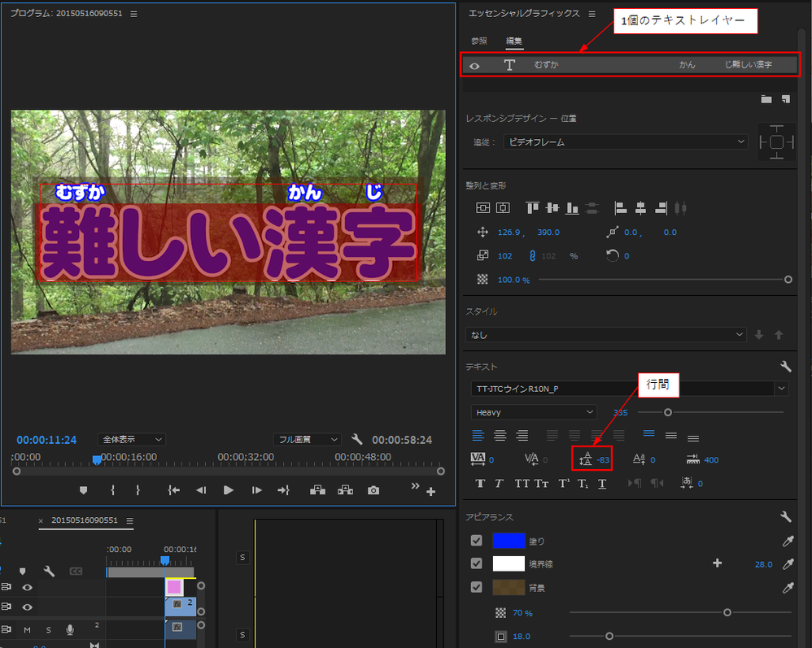Screen dimensions: 812x648
Task: Click the 00:00:11:24 timecode field
Action: (46, 439)
